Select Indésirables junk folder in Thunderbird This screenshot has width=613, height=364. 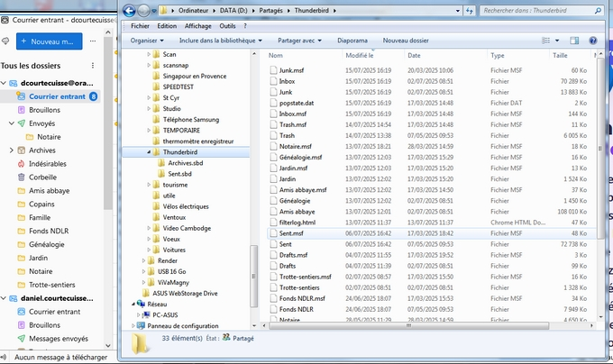pyautogui.click(x=47, y=164)
